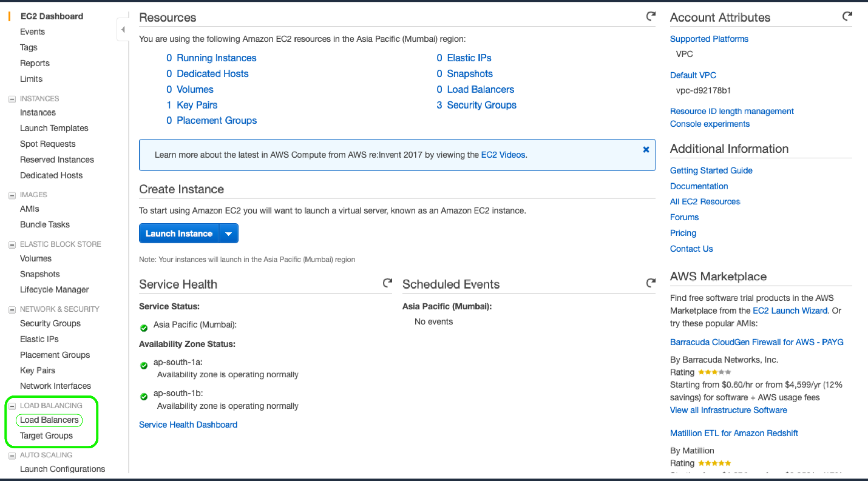The image size is (868, 481).
Task: Open Bundle Tasks in sidebar
Action: tap(45, 224)
